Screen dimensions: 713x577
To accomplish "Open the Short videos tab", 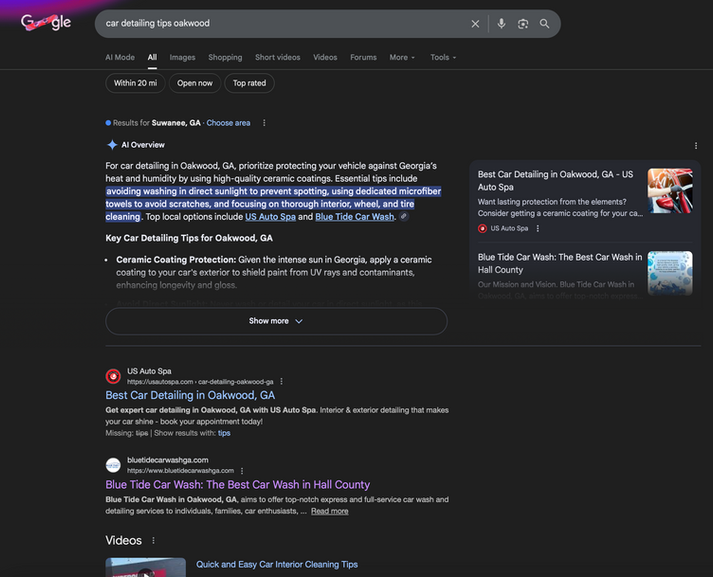I will pos(277,57).
